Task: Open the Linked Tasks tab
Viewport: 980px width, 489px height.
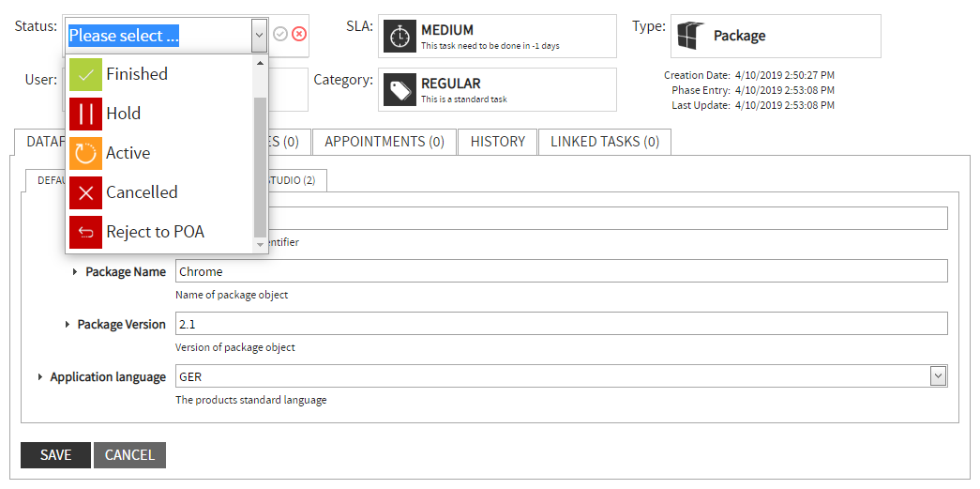Action: pyautogui.click(x=604, y=142)
